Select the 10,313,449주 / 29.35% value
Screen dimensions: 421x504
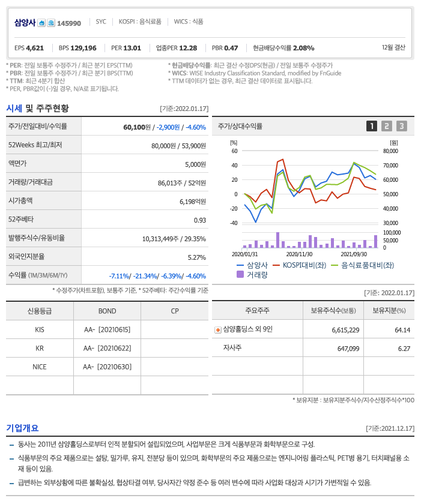174,239
